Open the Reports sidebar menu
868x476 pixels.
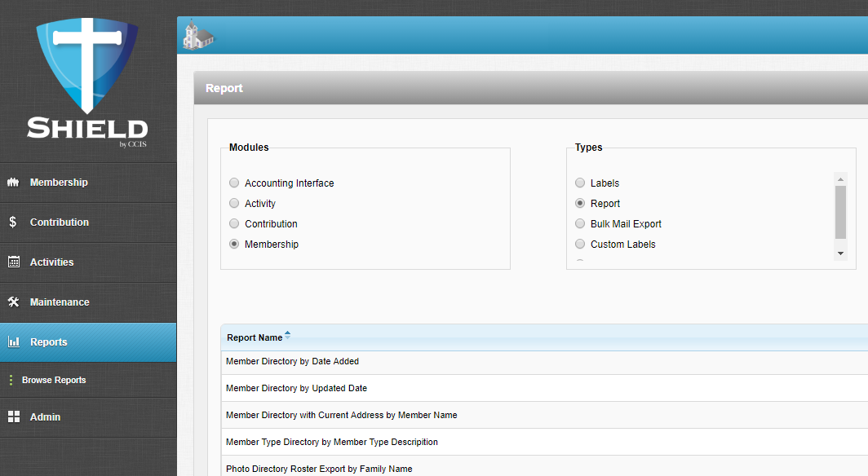[88, 342]
